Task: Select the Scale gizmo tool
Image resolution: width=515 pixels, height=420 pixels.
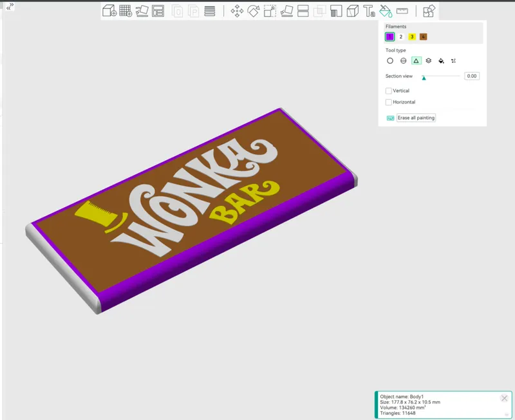Action: (x=270, y=11)
